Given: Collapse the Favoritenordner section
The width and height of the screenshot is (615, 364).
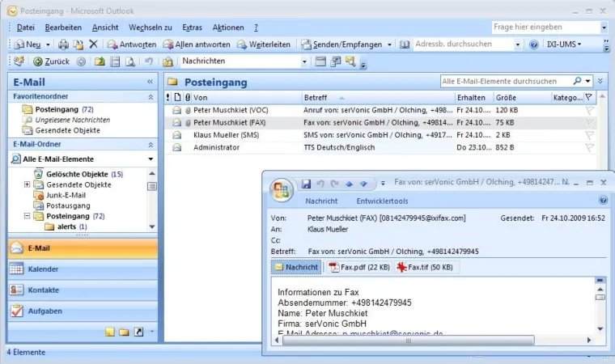Looking at the screenshot, I should pyautogui.click(x=151, y=96).
